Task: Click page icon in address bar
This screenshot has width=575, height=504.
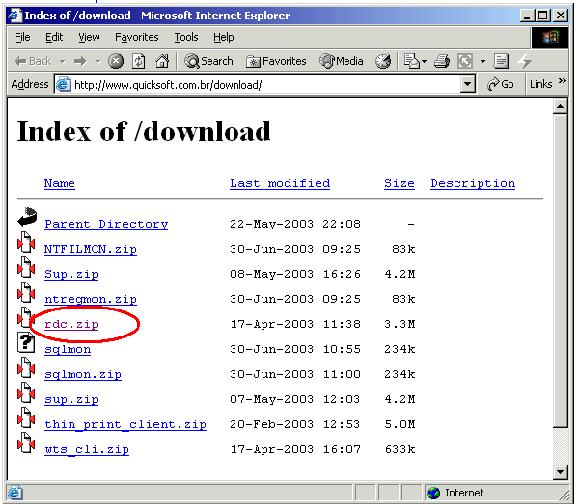Action: [x=63, y=84]
